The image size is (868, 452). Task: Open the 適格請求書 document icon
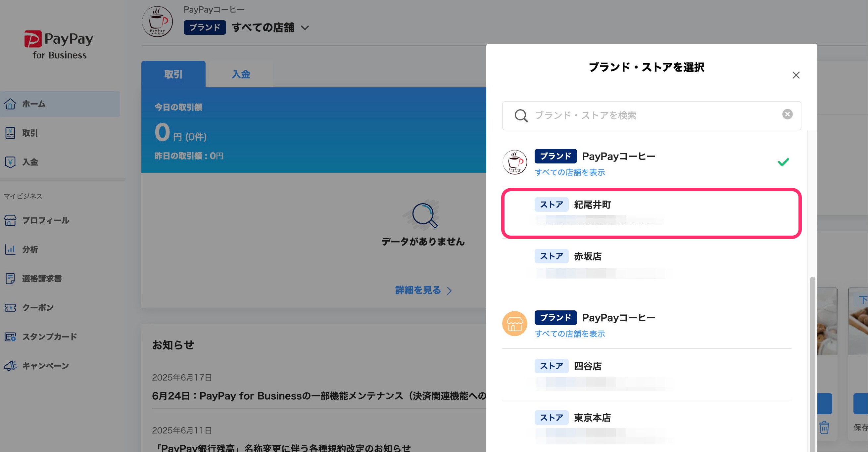(x=10, y=279)
